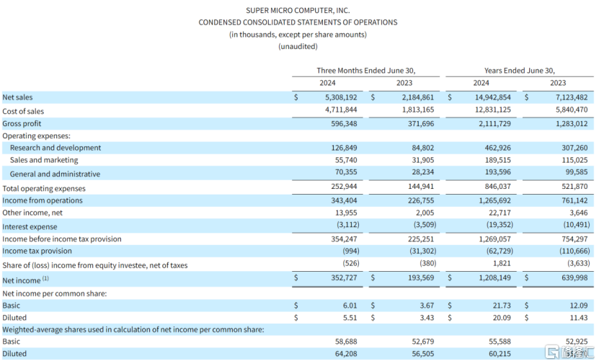Select Sales and marketing value 115,025

point(574,160)
